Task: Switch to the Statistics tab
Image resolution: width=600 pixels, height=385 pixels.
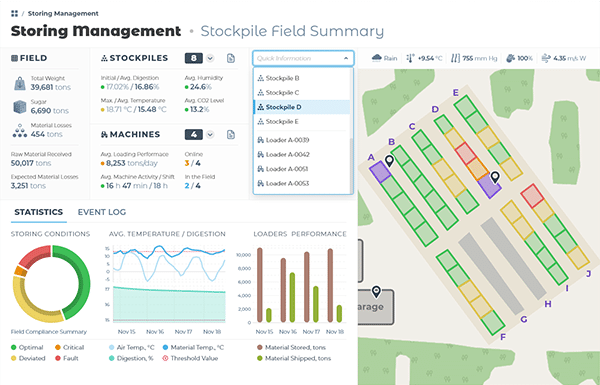Action: coord(39,212)
